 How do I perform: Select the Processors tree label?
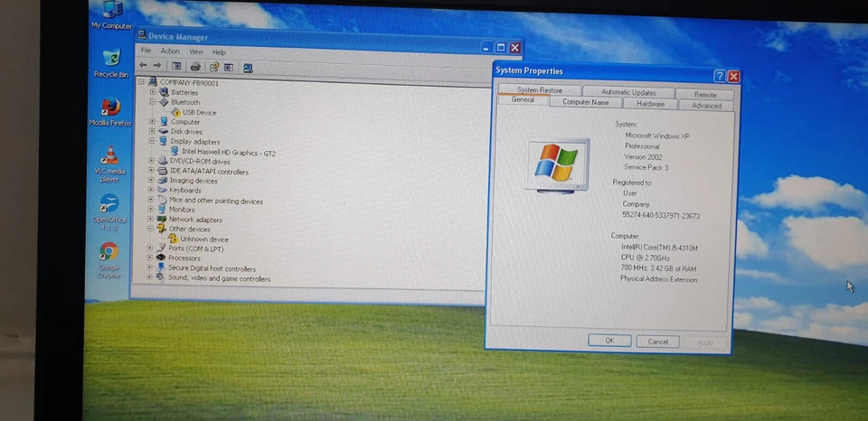[x=184, y=258]
